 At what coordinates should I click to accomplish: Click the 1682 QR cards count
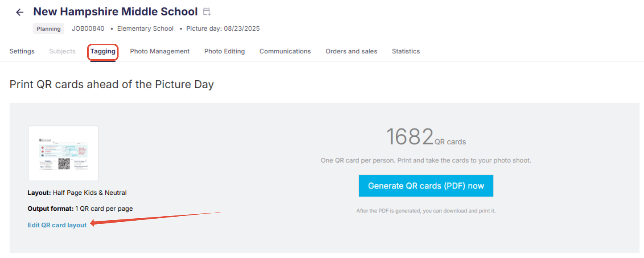point(426,137)
